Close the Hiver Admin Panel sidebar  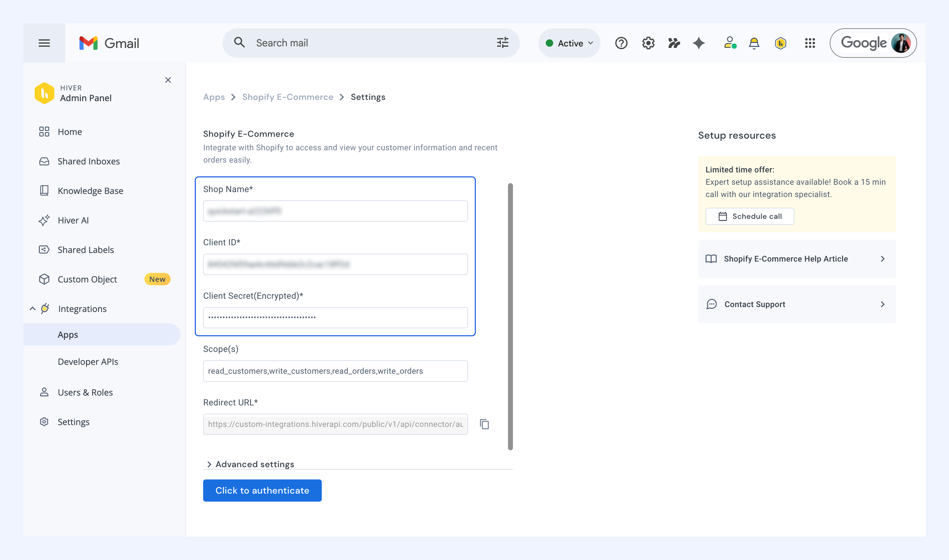(x=168, y=80)
